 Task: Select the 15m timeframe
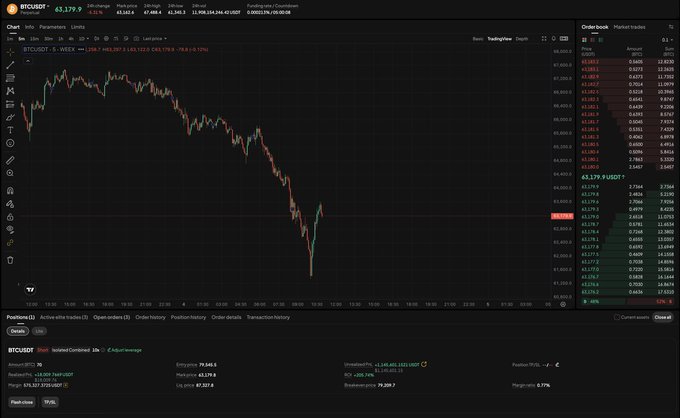point(34,39)
